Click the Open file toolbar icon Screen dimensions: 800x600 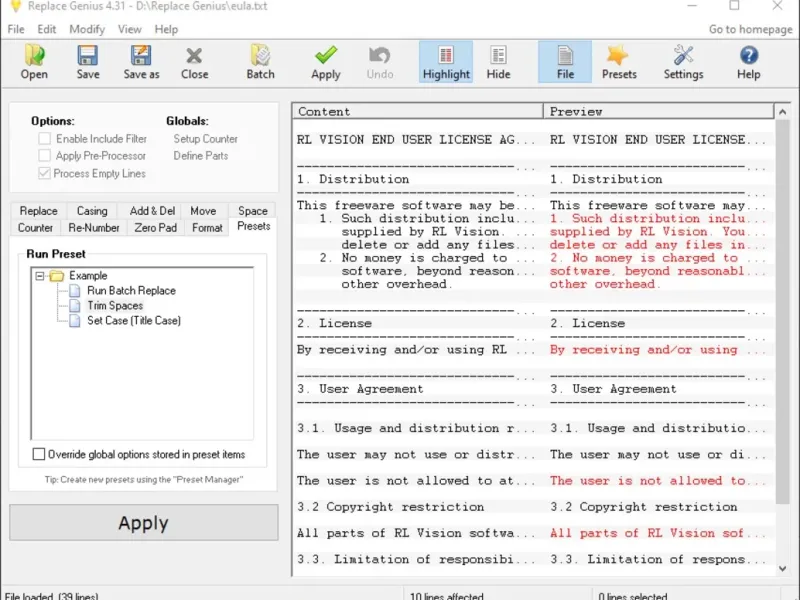tap(34, 62)
